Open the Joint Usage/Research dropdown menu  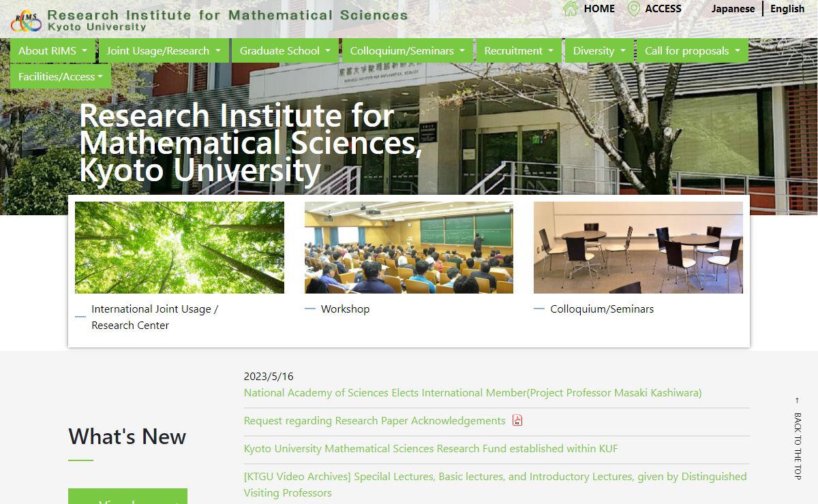point(164,50)
